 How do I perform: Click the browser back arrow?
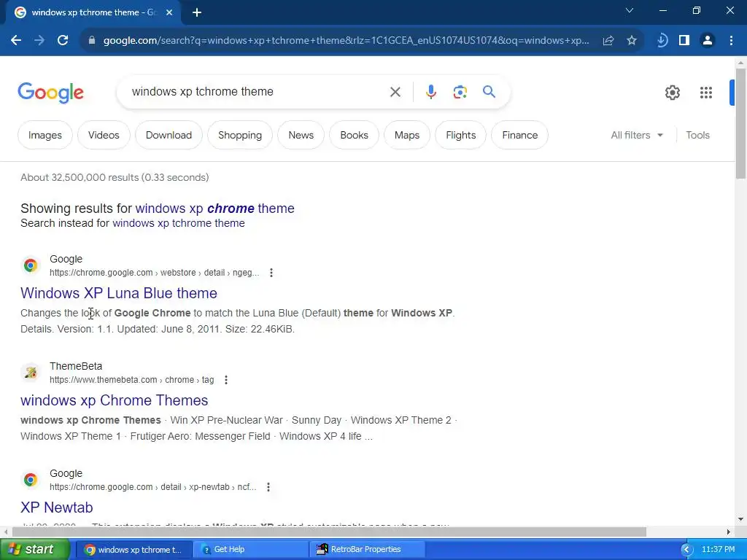coord(16,41)
